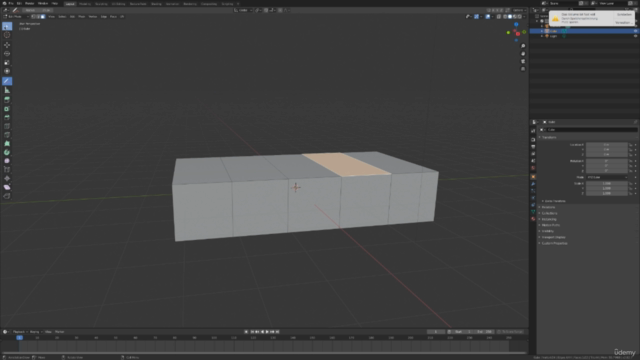Toggle X-ray display
The height and width of the screenshot is (360, 640).
(499, 17)
